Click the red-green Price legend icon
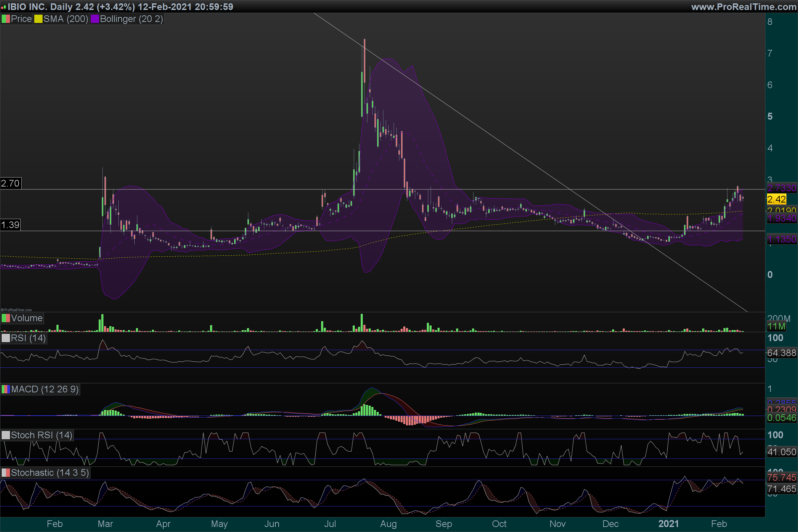Screen dimensions: 798x532 pos(6,19)
